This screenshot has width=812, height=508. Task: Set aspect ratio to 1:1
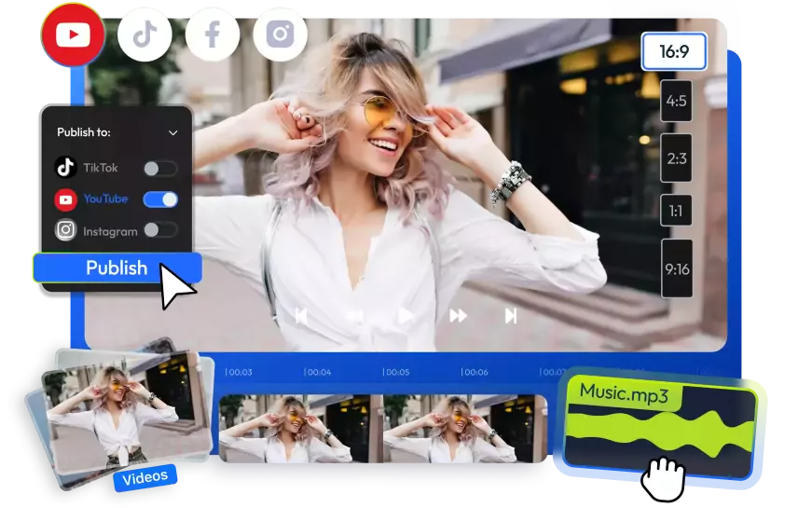pos(676,211)
